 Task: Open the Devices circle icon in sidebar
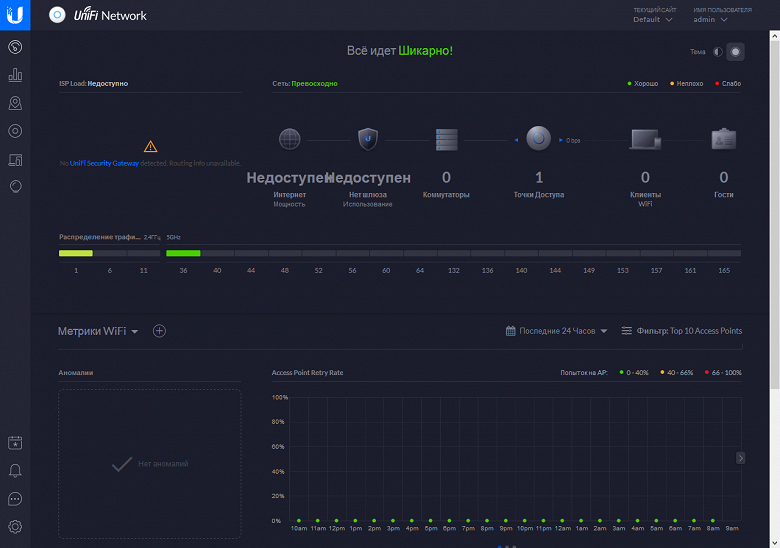[x=15, y=131]
